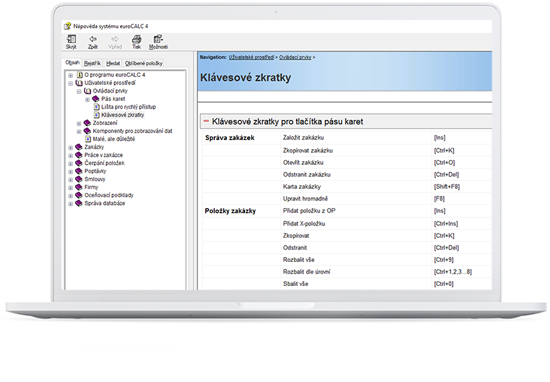Select the Správa zakázek group heading
Image resolution: width=550 pixels, height=382 pixels.
coord(230,138)
